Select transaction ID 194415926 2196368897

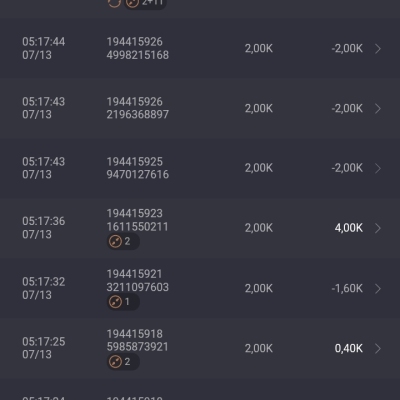point(138,108)
